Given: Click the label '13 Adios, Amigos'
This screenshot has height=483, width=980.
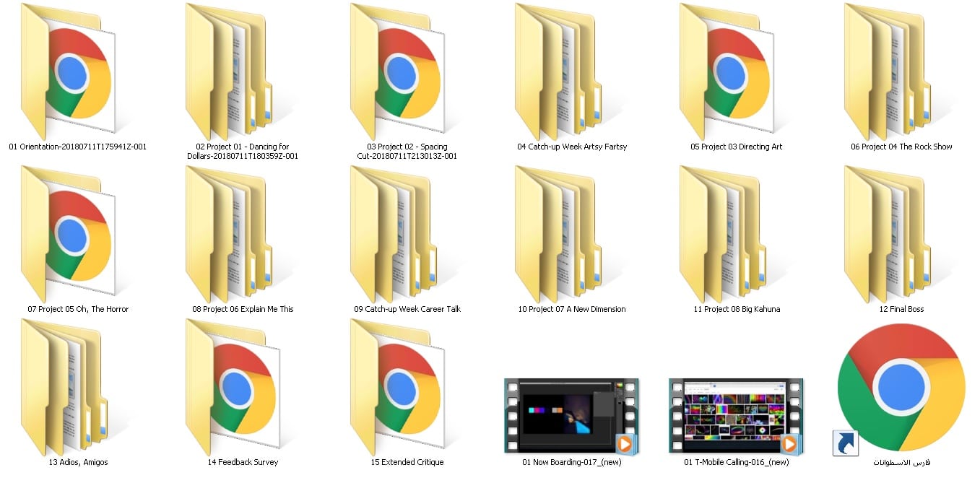Looking at the screenshot, I should coord(78,462).
